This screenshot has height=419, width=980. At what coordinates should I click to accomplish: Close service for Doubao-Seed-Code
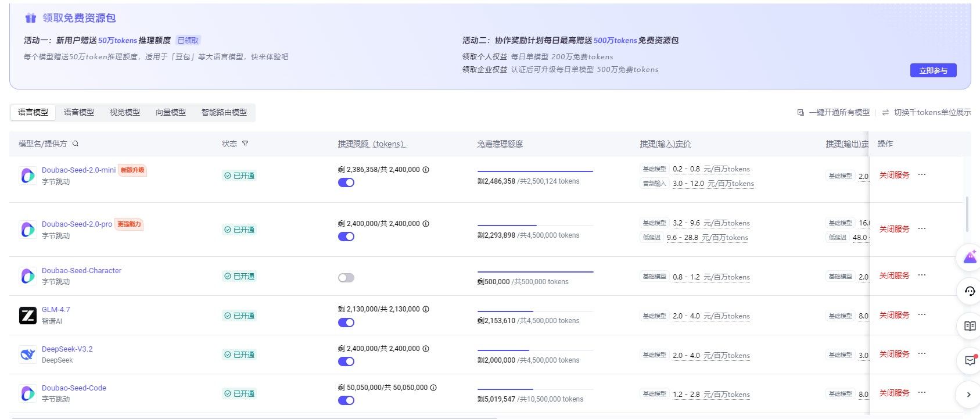(894, 393)
